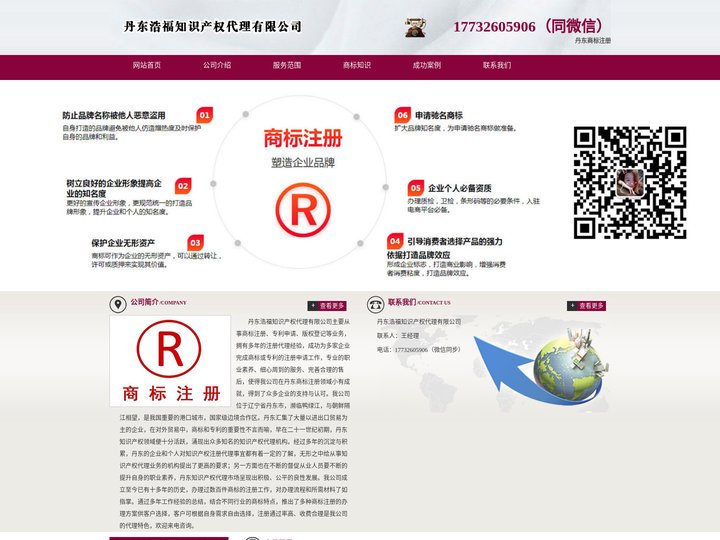
Task: Click the red 03 badge
Action: pos(196,243)
